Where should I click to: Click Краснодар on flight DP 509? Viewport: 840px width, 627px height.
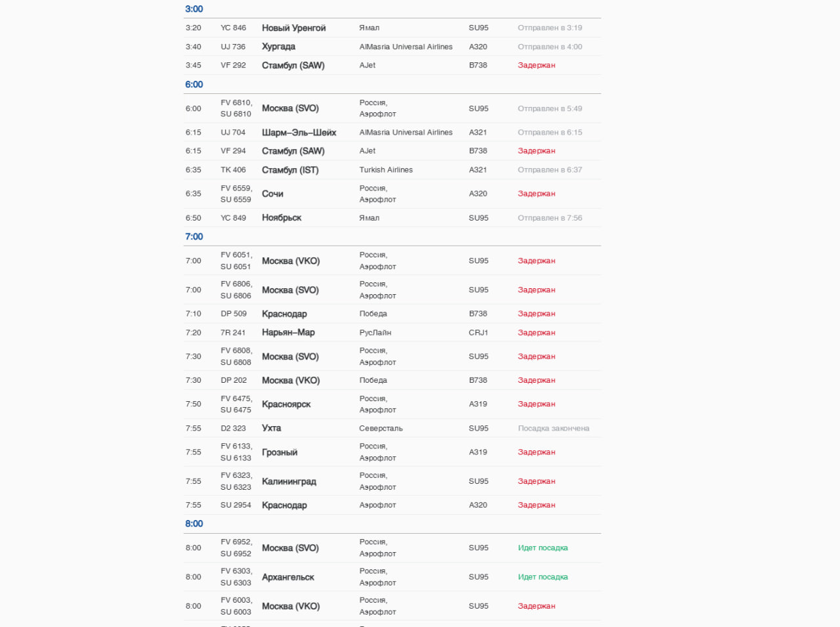[284, 314]
